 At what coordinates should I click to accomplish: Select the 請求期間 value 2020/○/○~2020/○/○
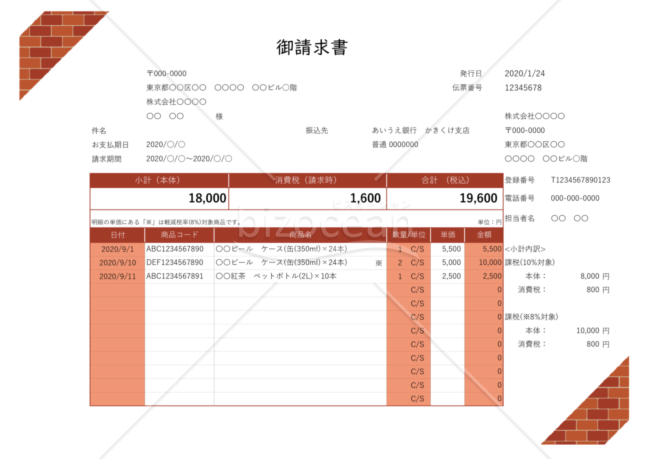coord(189,159)
